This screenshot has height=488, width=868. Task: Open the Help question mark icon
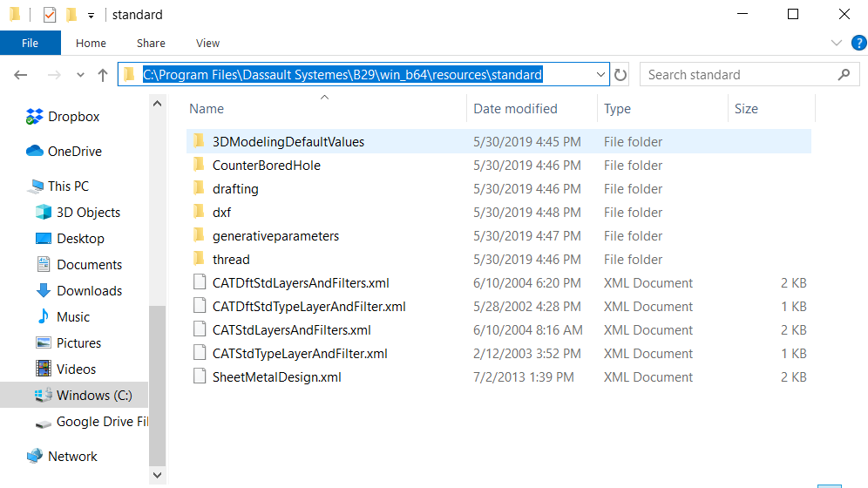click(859, 43)
